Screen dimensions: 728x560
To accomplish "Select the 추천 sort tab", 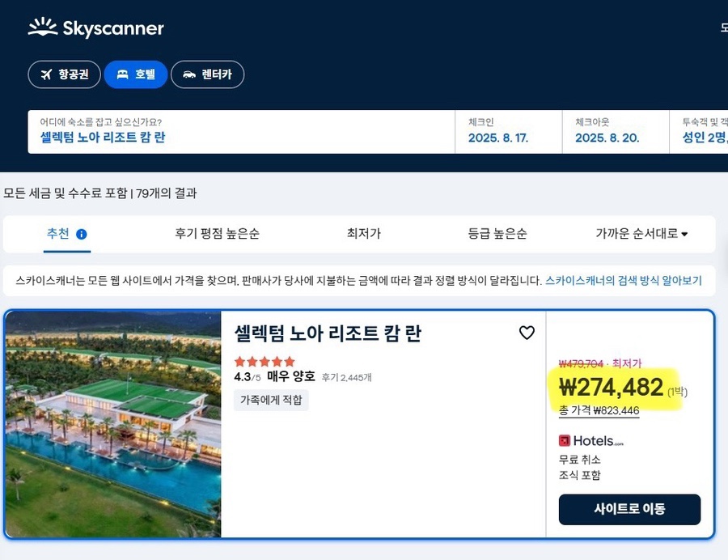I will 66,234.
